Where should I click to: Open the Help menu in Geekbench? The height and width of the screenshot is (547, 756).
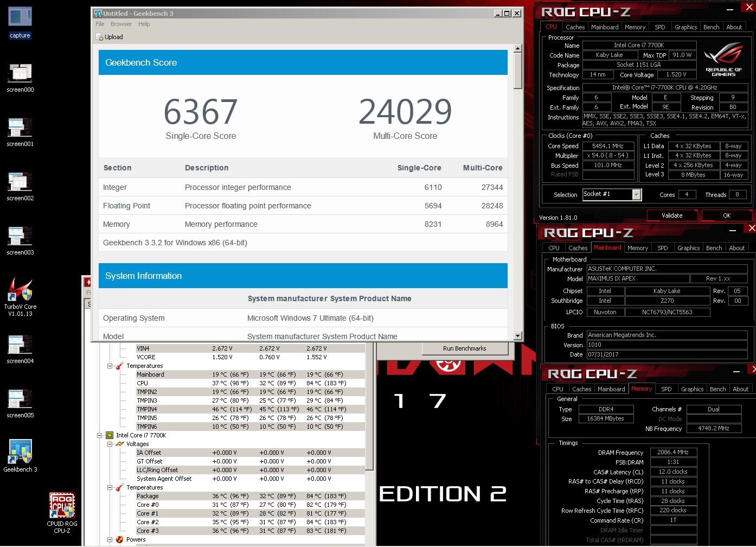(x=144, y=24)
